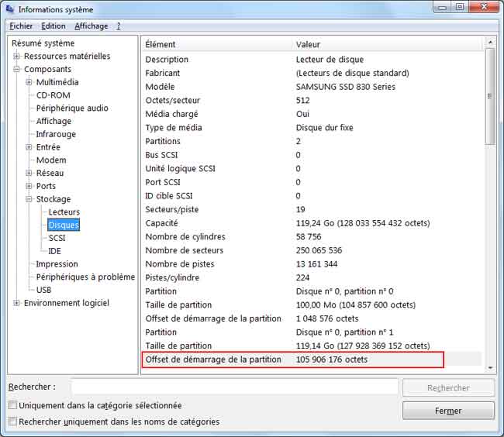
Task: Enable Uniquement dans la catégorie sélectionnée checkbox
Action: (x=12, y=405)
